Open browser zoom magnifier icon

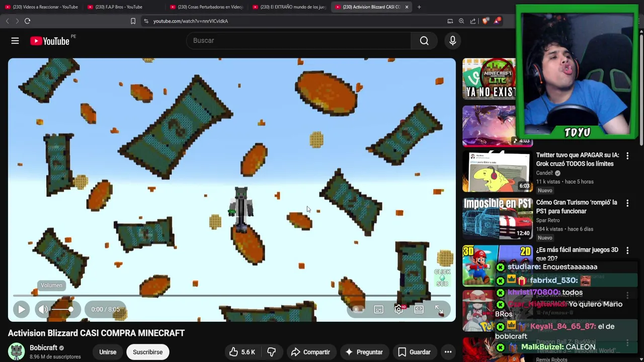pyautogui.click(x=461, y=21)
